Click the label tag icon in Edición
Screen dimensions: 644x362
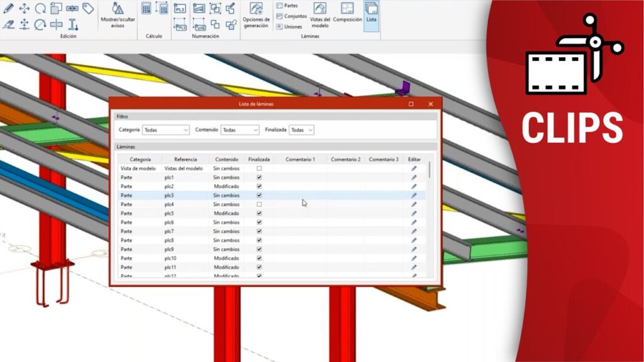click(88, 8)
